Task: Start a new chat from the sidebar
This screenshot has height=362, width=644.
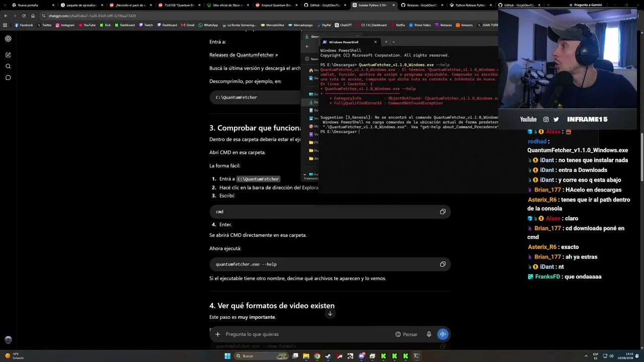Action: pyautogui.click(x=8, y=55)
